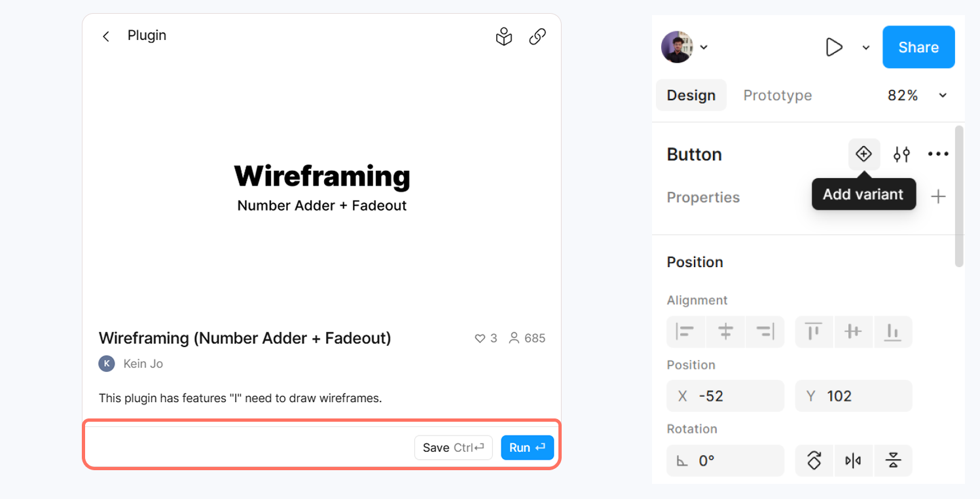980x499 pixels.
Task: Expand the user avatar dropdown chevron
Action: click(x=704, y=47)
